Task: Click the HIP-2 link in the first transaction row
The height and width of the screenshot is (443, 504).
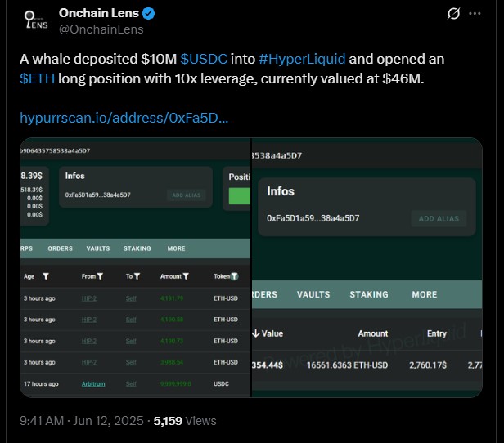Action: tap(89, 298)
